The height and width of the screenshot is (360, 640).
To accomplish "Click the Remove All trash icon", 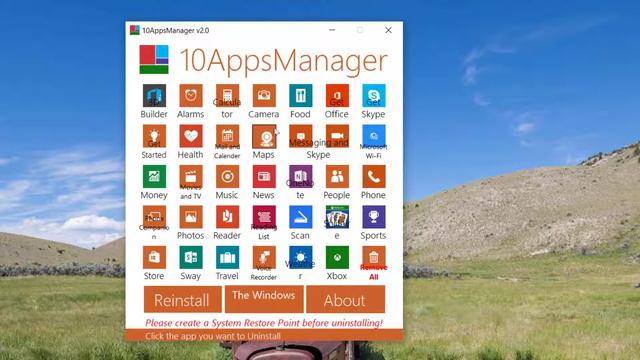I will (x=373, y=257).
